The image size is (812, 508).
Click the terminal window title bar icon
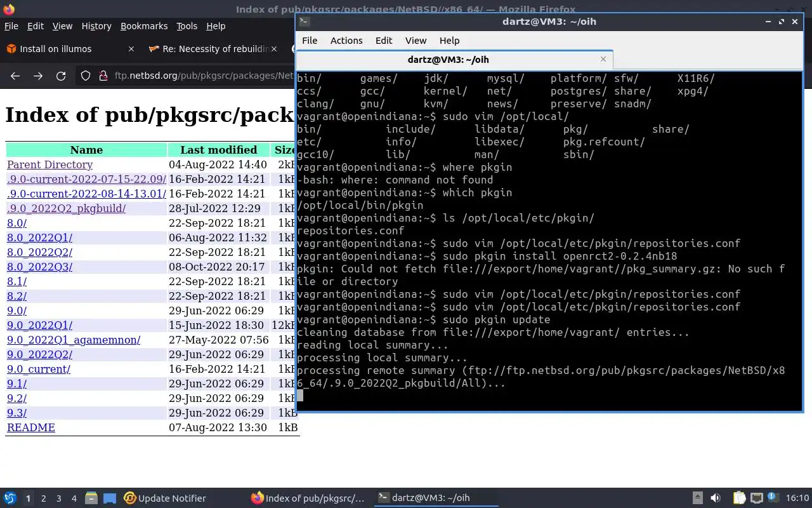[x=304, y=21]
